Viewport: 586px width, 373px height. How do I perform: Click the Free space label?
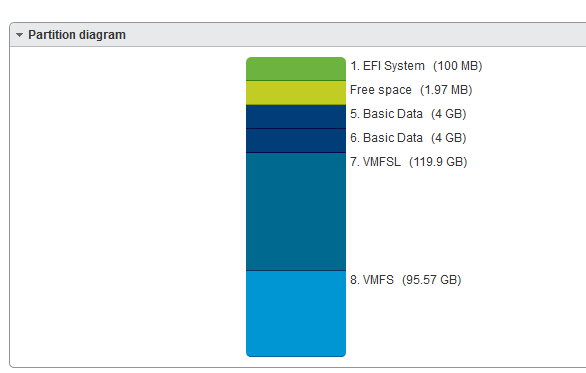click(380, 90)
